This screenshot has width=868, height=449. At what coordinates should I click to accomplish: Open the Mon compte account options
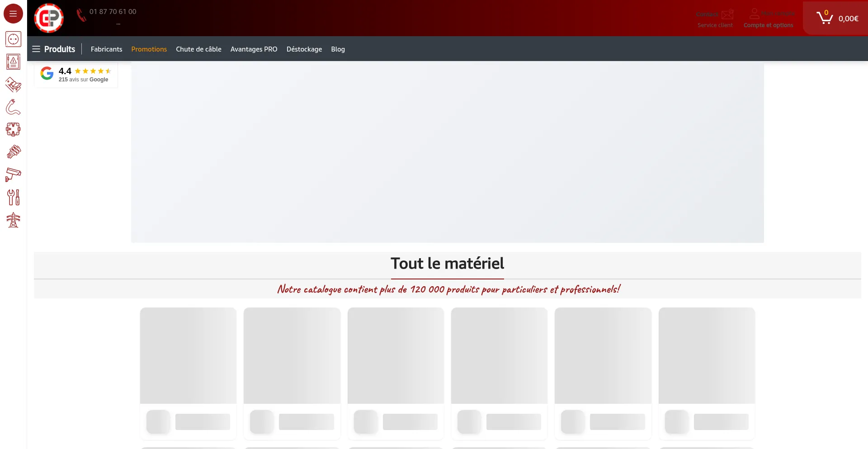769,19
